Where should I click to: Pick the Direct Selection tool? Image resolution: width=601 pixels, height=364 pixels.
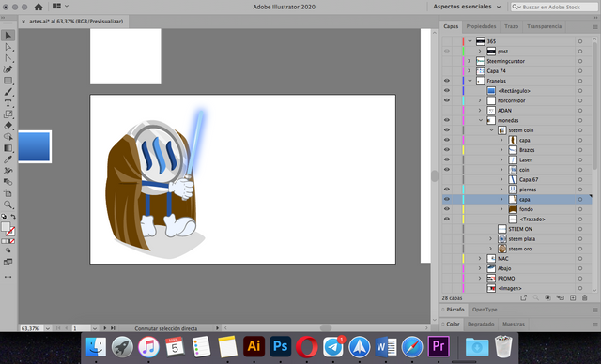8,47
